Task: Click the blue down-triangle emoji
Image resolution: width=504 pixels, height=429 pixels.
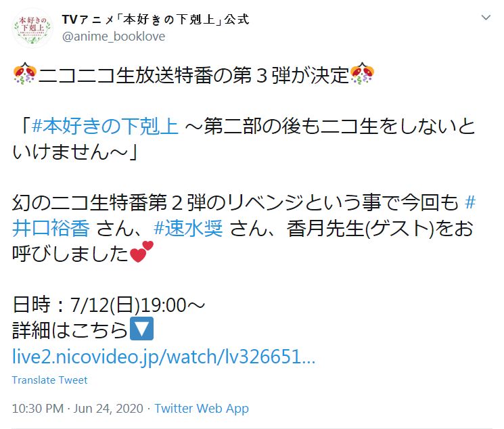Action: click(142, 329)
